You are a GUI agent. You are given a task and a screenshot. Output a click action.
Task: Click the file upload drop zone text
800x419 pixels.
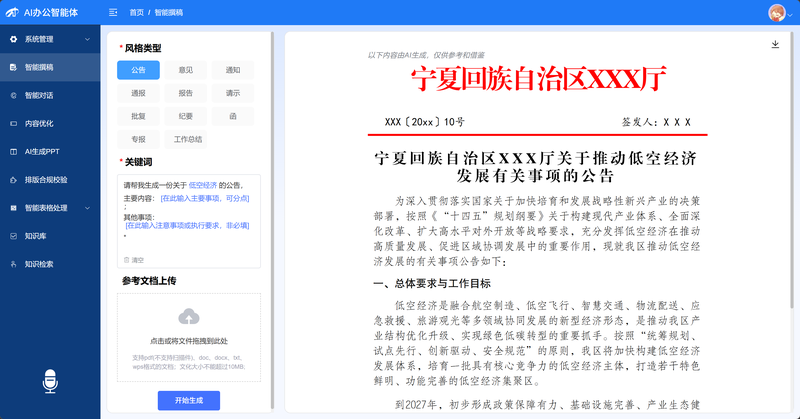189,341
